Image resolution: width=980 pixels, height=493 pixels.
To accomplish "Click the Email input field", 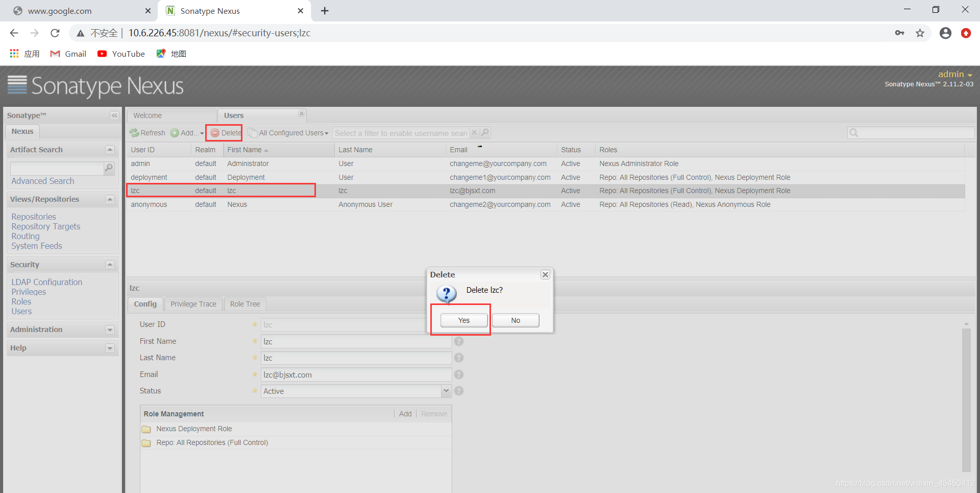I will (356, 374).
